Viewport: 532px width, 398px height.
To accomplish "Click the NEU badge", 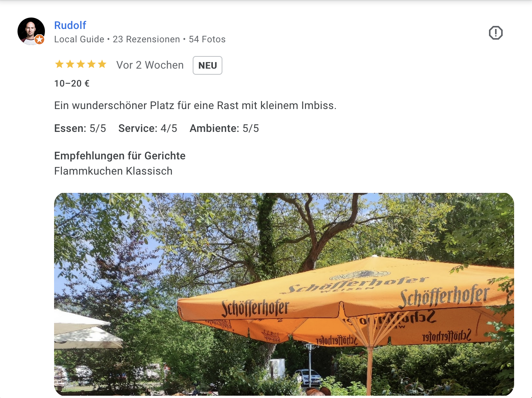I will pos(208,65).
